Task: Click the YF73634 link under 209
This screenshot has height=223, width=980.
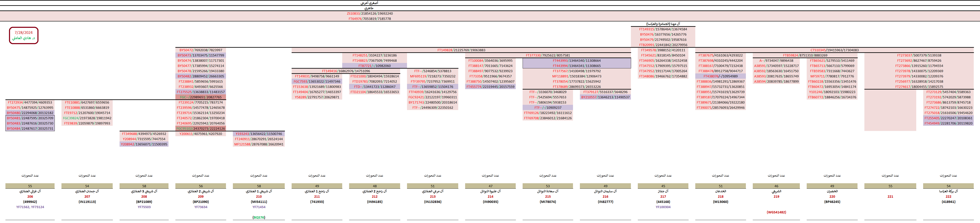Action: pos(200,207)
